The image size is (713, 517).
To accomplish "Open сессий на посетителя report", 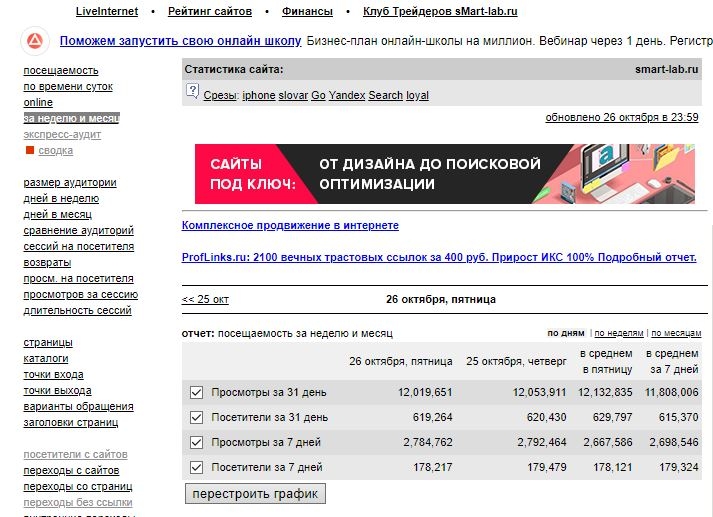I will 79,246.
